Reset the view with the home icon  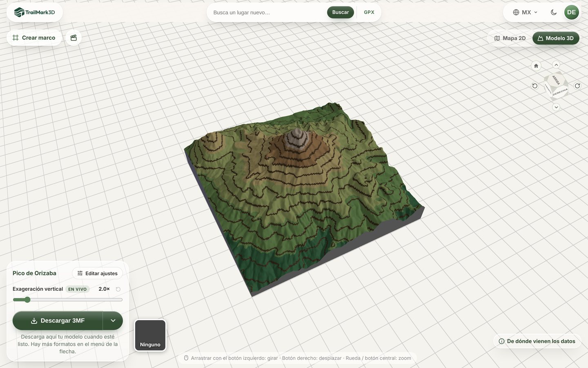coord(536,66)
